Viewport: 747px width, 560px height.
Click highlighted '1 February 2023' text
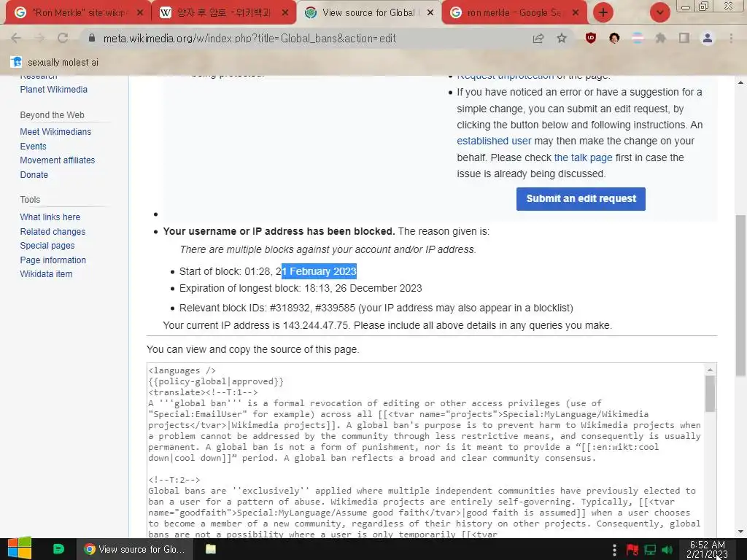point(320,271)
